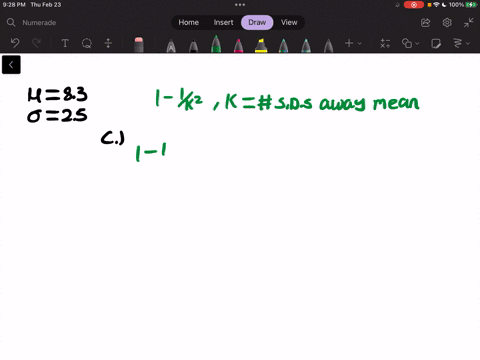Open the Settings gear
The image size is (480, 360).
[447, 22]
